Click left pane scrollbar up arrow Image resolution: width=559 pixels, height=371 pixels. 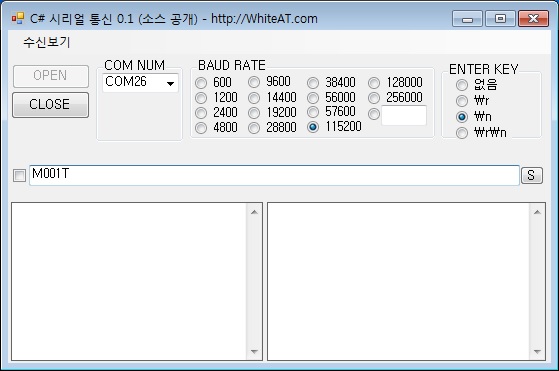pyautogui.click(x=254, y=212)
